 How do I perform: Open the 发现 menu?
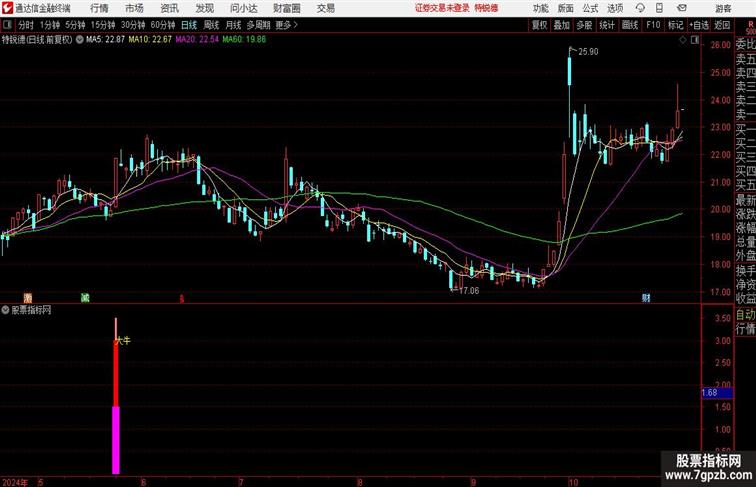pos(204,8)
